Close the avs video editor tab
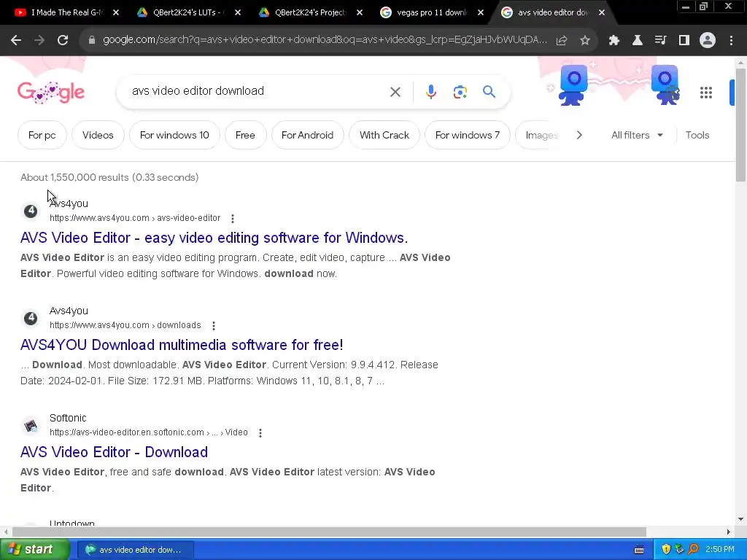The image size is (747, 560). pos(602,12)
